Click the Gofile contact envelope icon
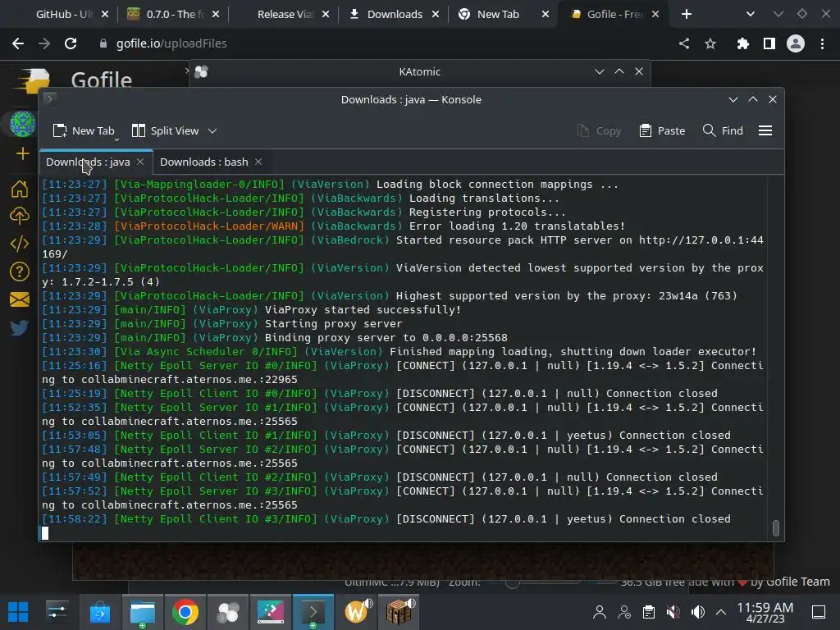The width and height of the screenshot is (840, 630). 20,299
